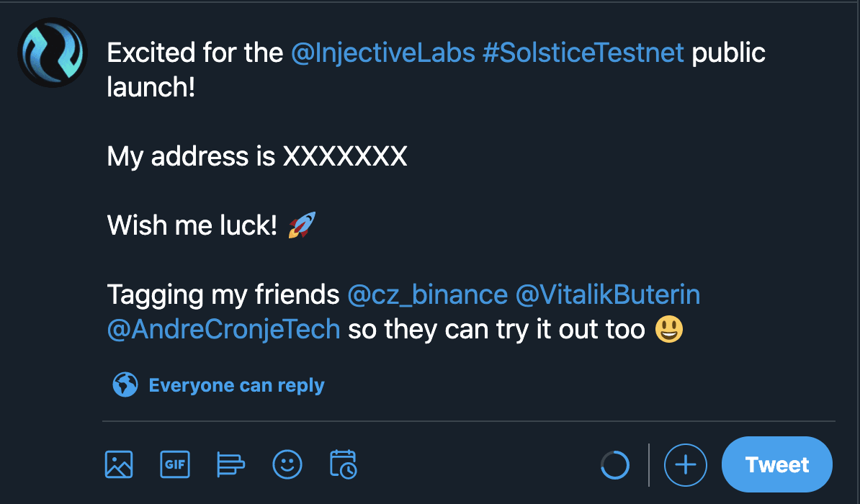
Task: Open the emoji picker
Action: [x=287, y=464]
